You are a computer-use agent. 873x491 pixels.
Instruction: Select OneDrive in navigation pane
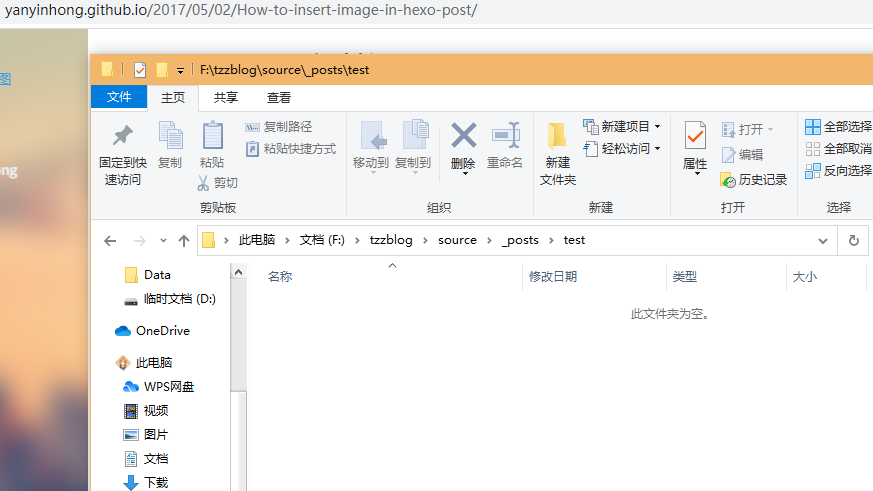[162, 331]
